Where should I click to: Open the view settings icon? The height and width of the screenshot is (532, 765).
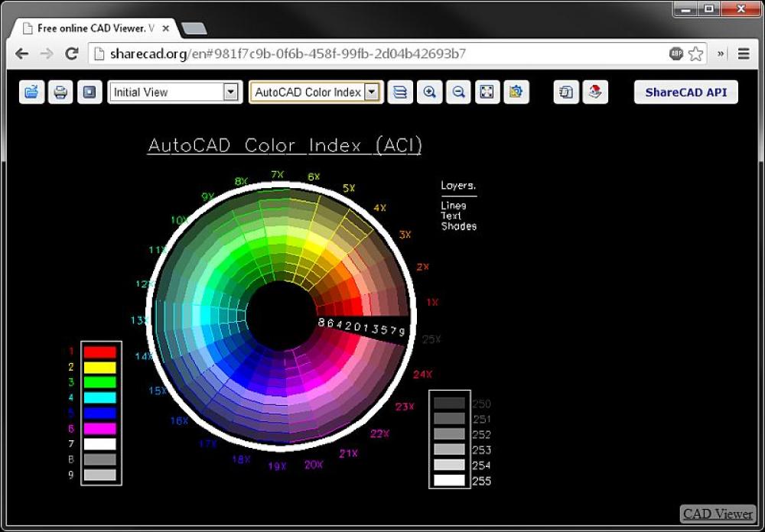(516, 92)
